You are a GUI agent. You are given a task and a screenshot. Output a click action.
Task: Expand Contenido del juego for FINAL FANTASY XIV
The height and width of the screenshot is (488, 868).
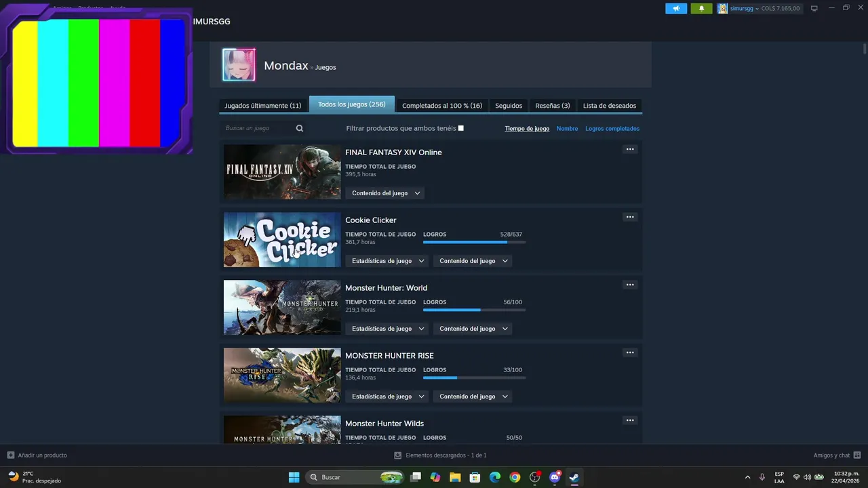coord(386,193)
